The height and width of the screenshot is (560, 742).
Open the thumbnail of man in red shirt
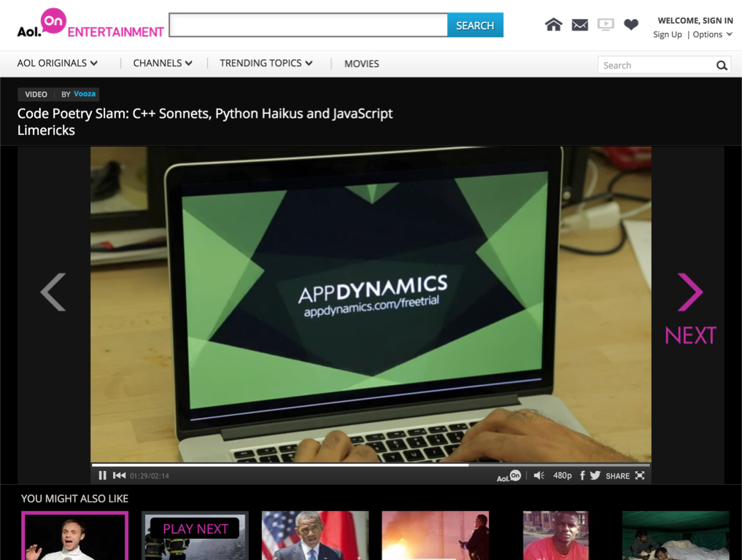click(x=555, y=535)
